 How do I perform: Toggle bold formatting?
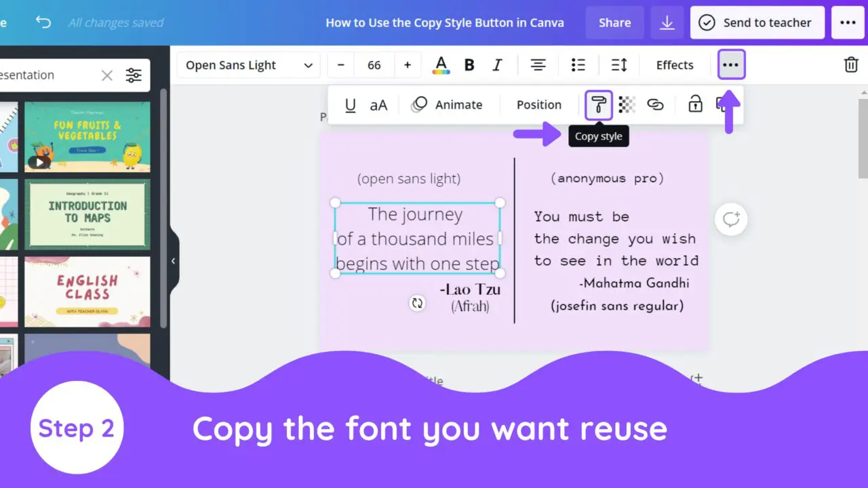click(x=469, y=64)
